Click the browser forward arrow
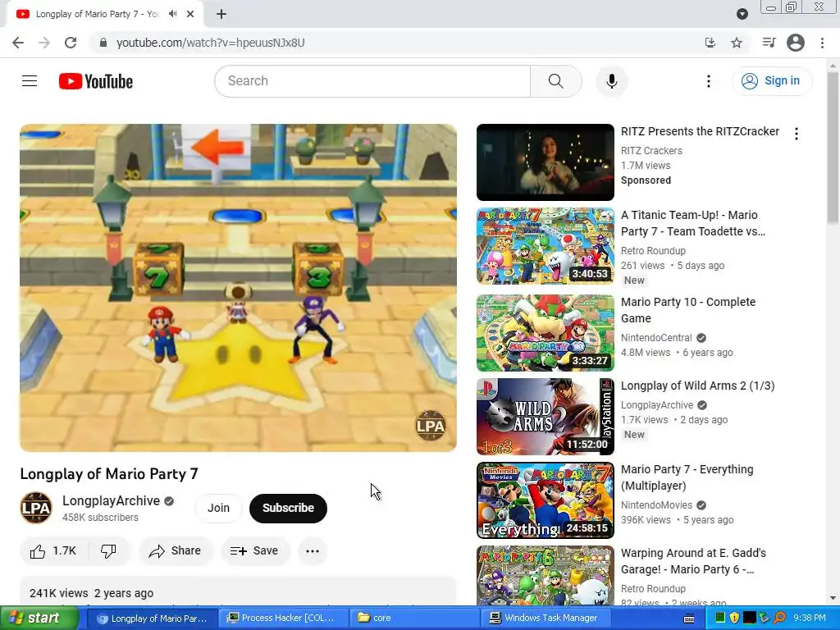Image resolution: width=840 pixels, height=630 pixels. tap(44, 43)
